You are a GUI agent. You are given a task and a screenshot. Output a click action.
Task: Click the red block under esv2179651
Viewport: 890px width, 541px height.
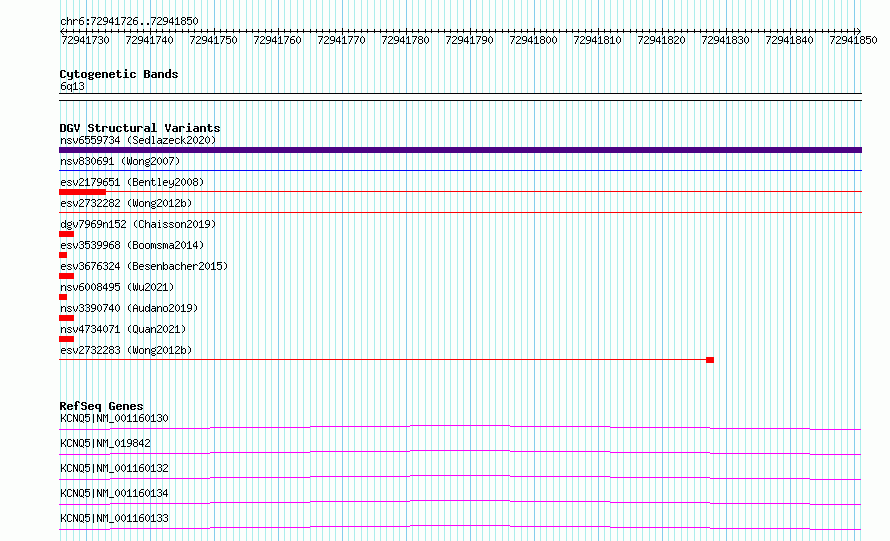click(82, 192)
